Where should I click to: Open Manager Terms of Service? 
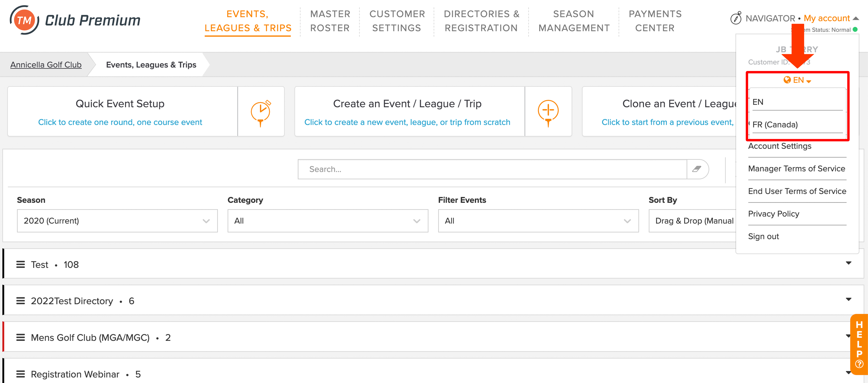(797, 169)
